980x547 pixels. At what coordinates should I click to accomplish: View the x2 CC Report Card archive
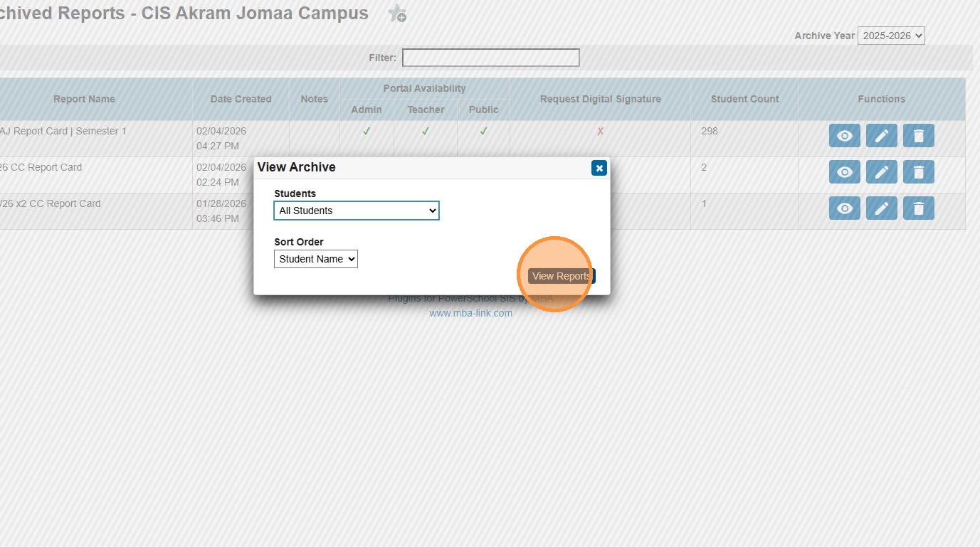coord(844,208)
